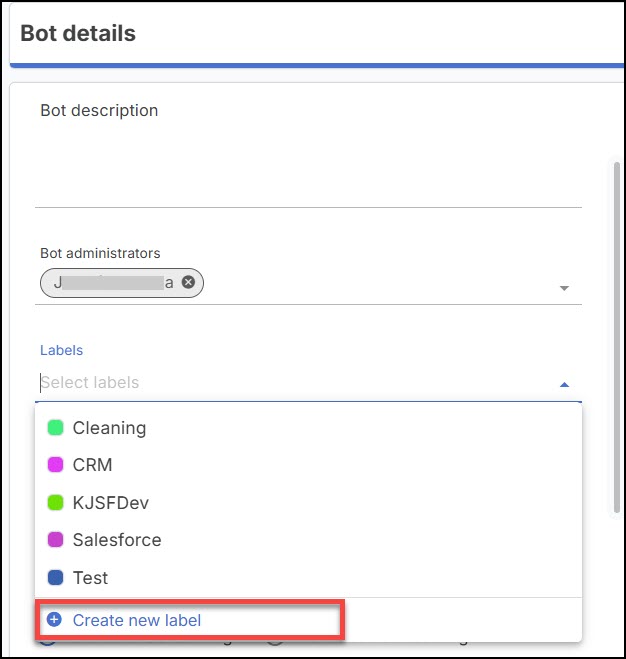Collapse the Labels dropdown arrow

(564, 385)
